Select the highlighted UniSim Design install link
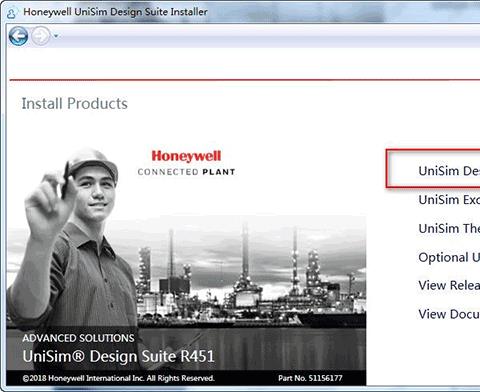 tap(449, 171)
